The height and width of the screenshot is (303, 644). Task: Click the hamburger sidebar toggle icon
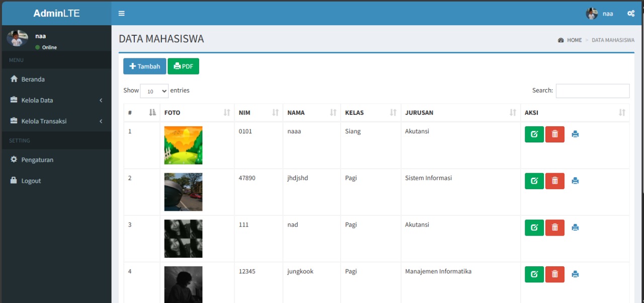coord(121,14)
